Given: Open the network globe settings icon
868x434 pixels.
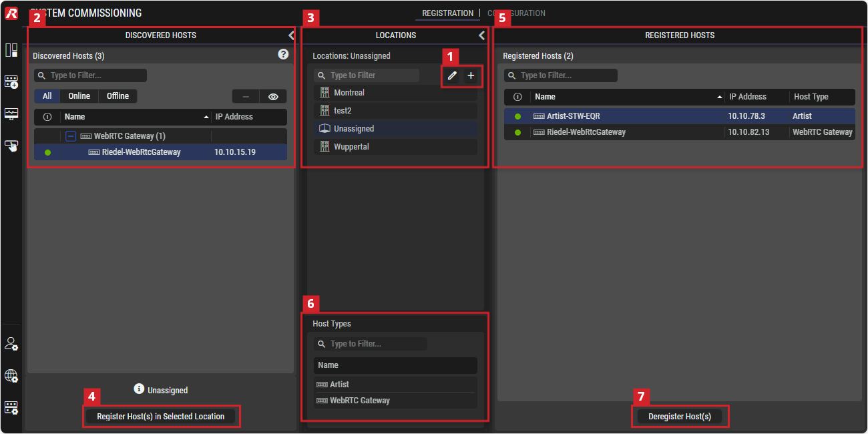Looking at the screenshot, I should pyautogui.click(x=11, y=376).
